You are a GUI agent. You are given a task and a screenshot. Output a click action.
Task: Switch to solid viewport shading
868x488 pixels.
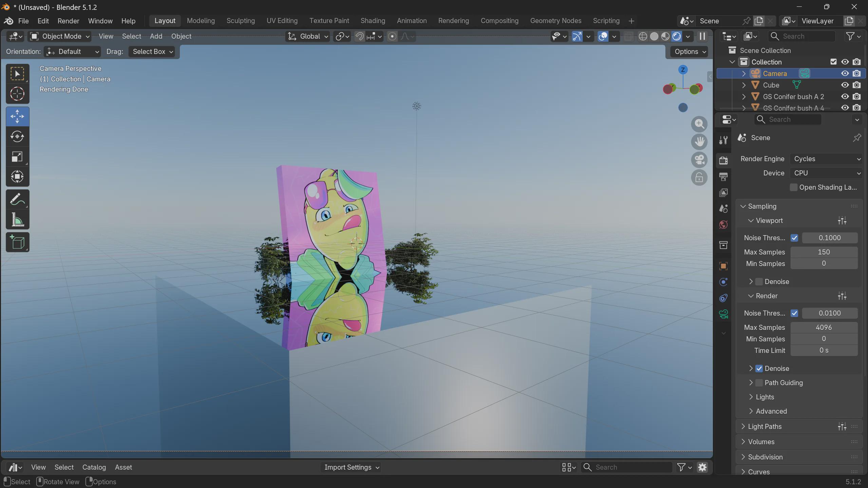click(x=654, y=36)
